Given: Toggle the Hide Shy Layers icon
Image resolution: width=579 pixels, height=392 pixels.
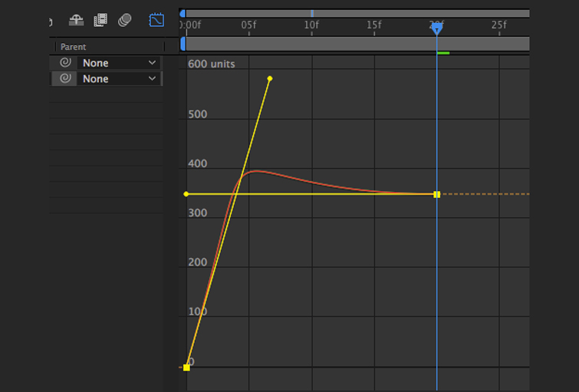Looking at the screenshot, I should click(76, 20).
